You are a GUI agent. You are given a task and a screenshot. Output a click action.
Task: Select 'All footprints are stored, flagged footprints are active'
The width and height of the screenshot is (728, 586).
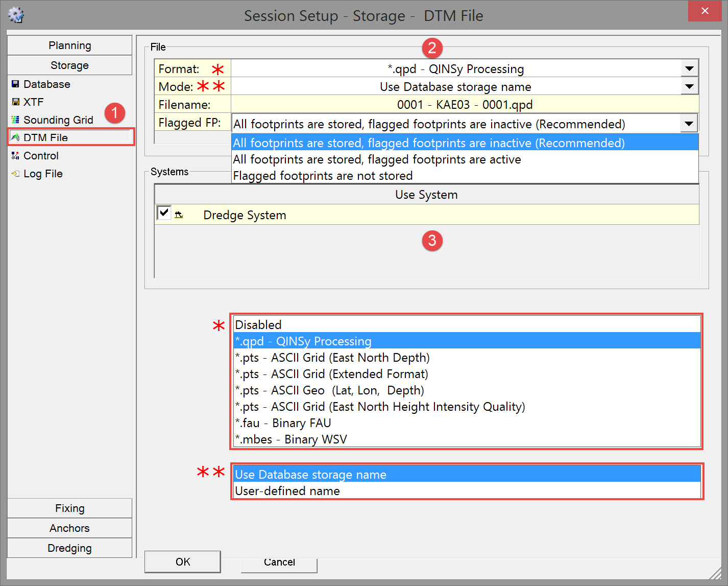point(377,159)
